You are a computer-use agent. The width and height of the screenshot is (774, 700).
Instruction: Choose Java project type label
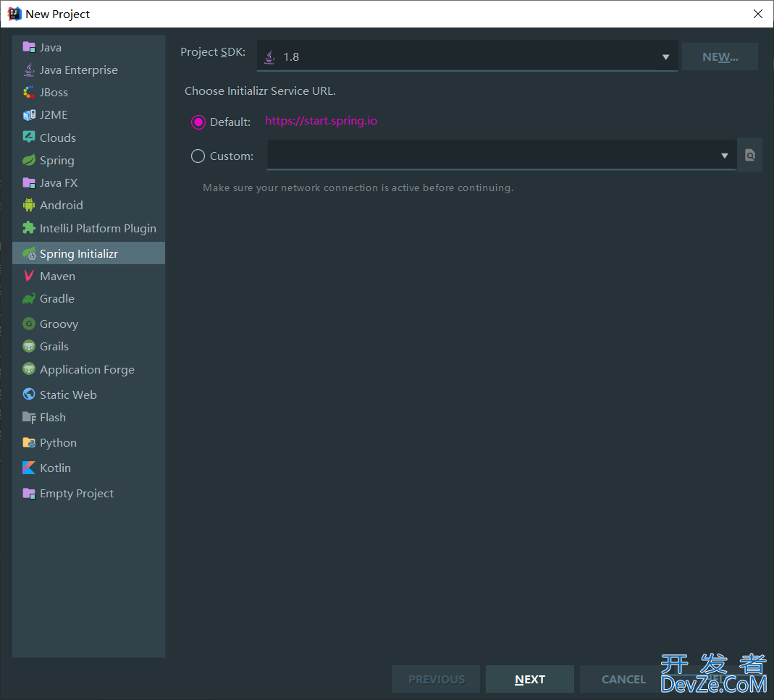point(51,47)
